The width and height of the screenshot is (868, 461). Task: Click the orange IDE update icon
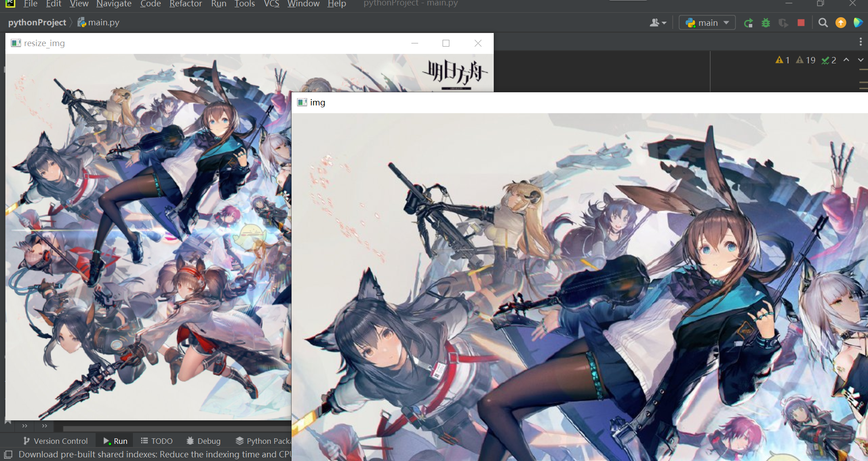(x=841, y=23)
